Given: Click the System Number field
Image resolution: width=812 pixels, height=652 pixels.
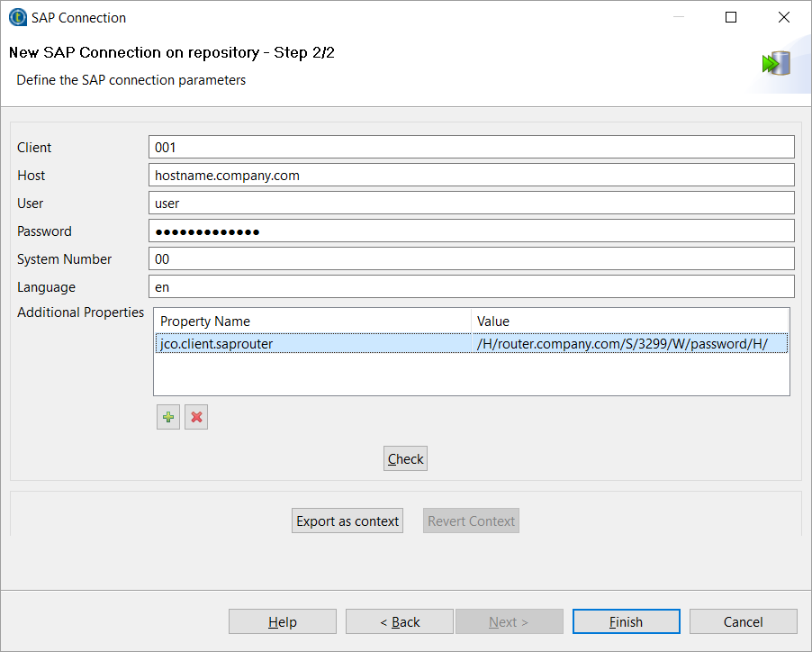Looking at the screenshot, I should pos(471,259).
